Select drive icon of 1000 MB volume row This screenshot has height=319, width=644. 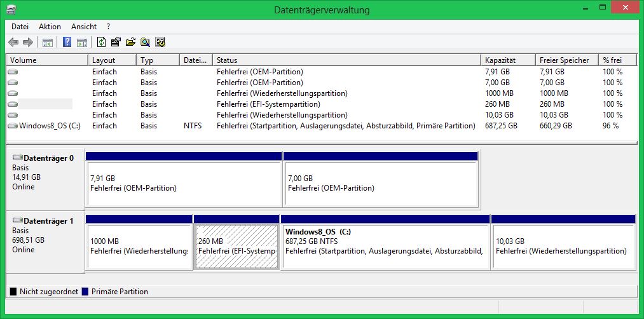click(x=13, y=93)
